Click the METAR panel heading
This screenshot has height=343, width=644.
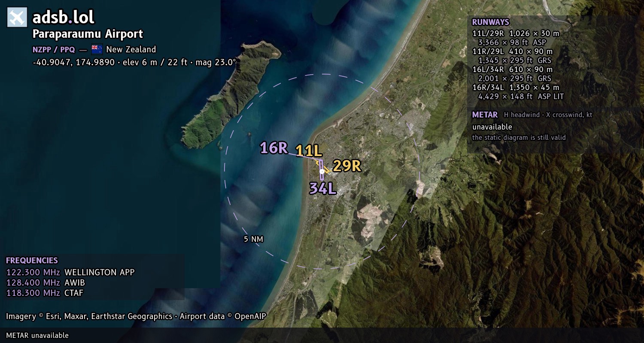[485, 115]
